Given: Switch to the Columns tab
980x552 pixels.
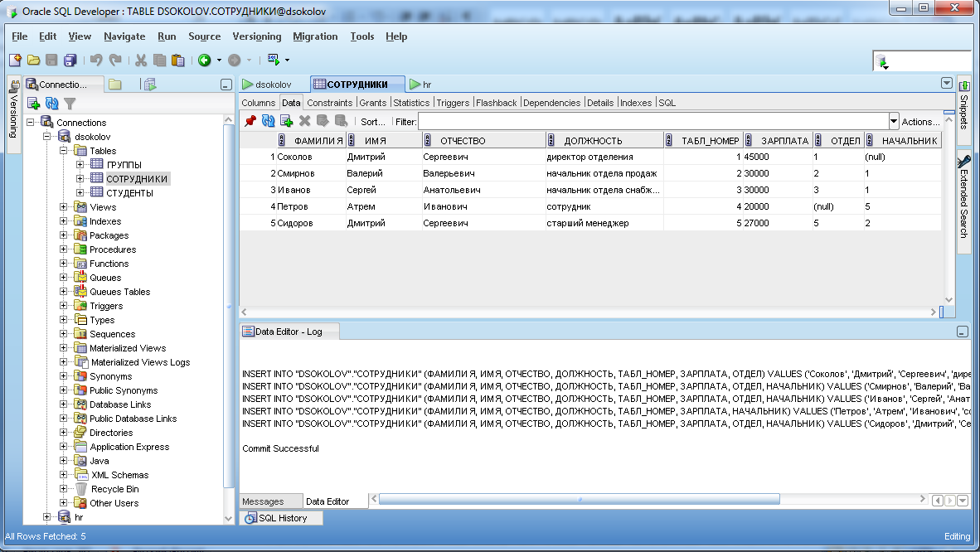Looking at the screenshot, I should 258,103.
